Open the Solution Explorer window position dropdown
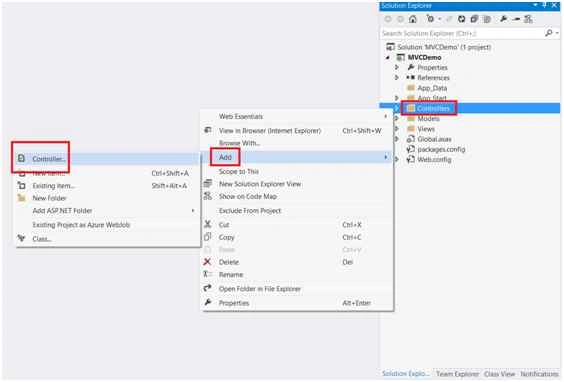The width and height of the screenshot is (564, 382). tap(535, 5)
